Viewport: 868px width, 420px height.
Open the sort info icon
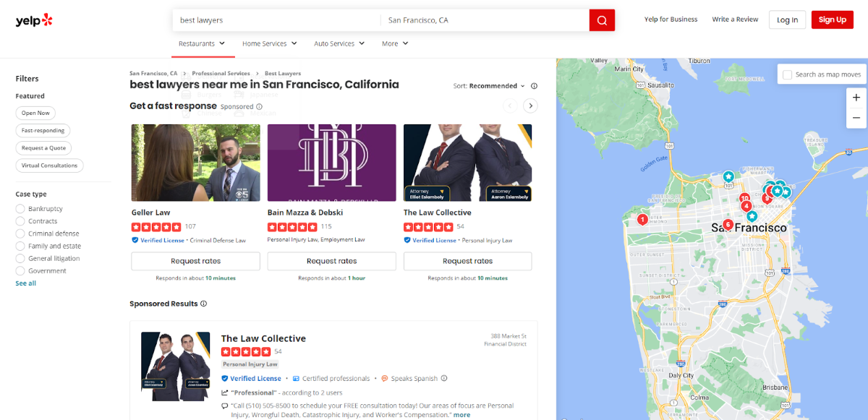click(x=535, y=86)
